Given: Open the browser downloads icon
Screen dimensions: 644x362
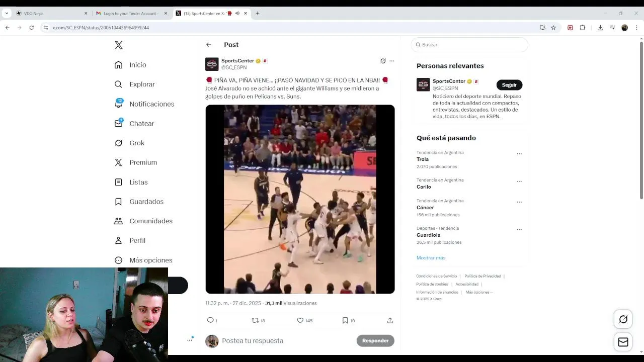Looking at the screenshot, I should point(600,28).
